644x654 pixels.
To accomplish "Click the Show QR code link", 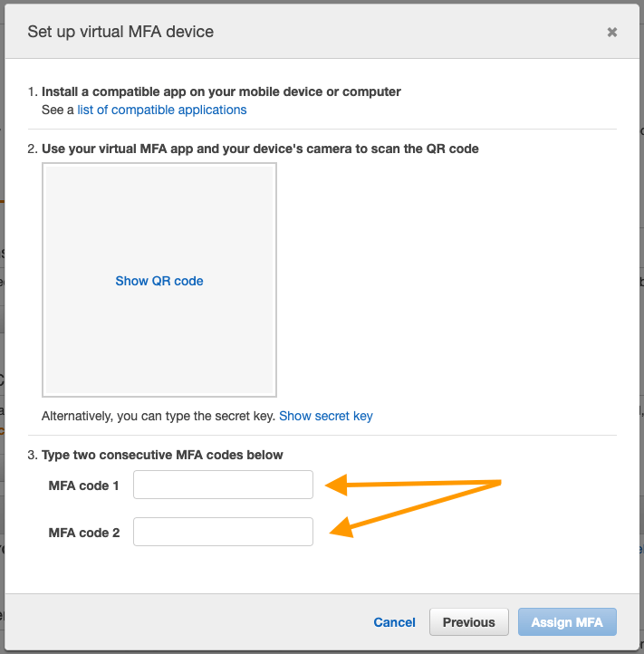I will [x=159, y=281].
